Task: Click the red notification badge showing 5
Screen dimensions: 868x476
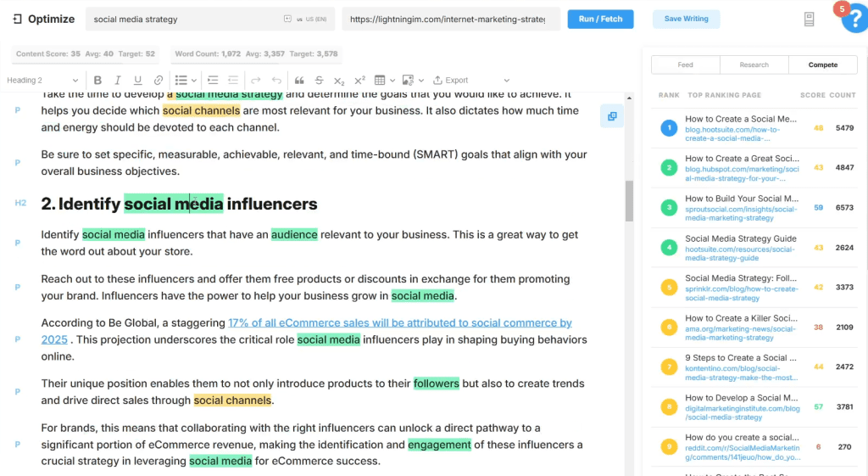Action: (x=842, y=8)
